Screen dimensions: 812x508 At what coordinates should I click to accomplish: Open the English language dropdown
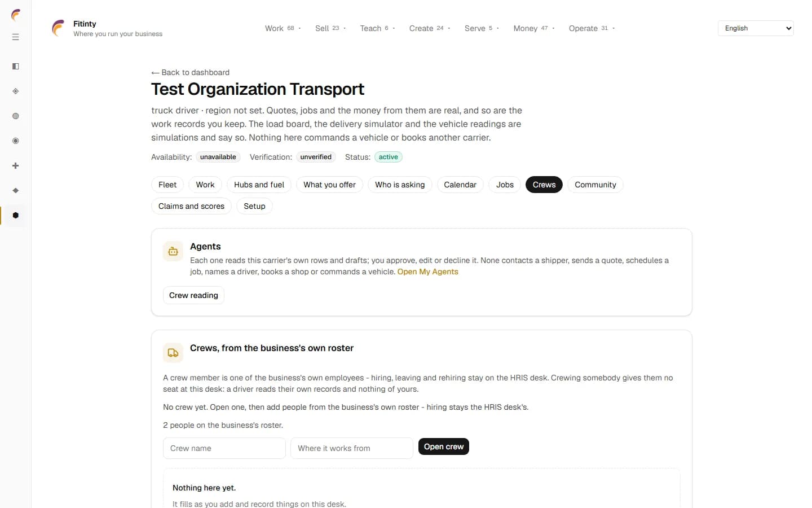click(756, 28)
